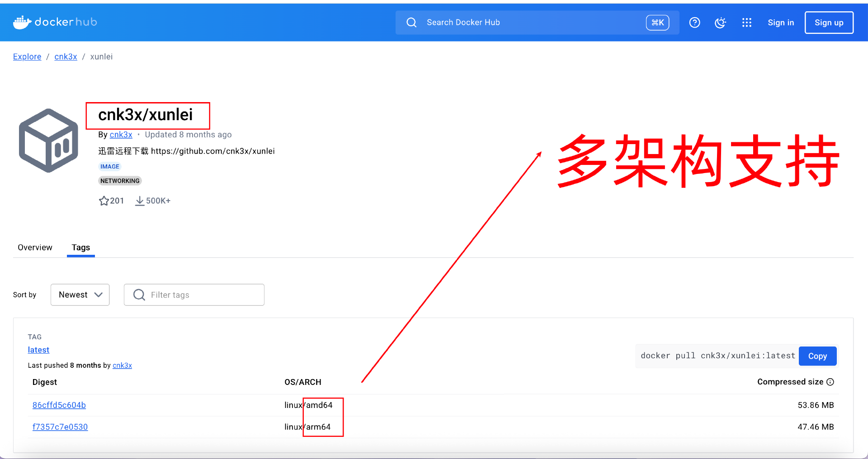
Task: Click the Docker Hub logo
Action: pyautogui.click(x=54, y=22)
